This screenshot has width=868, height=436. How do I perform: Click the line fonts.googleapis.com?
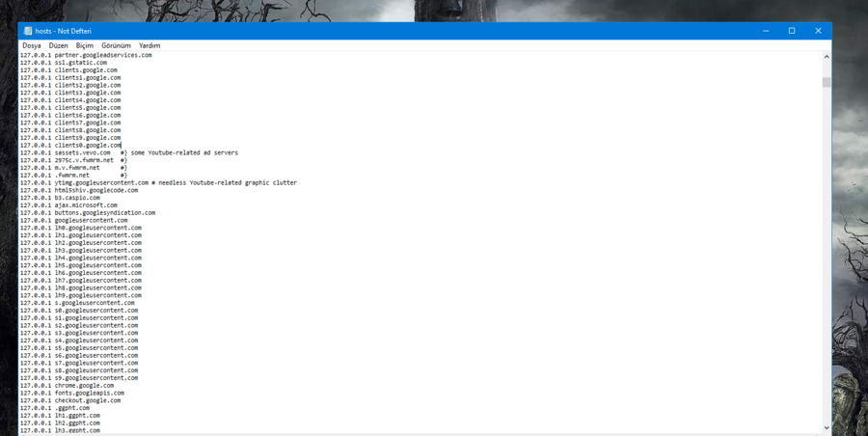point(72,393)
